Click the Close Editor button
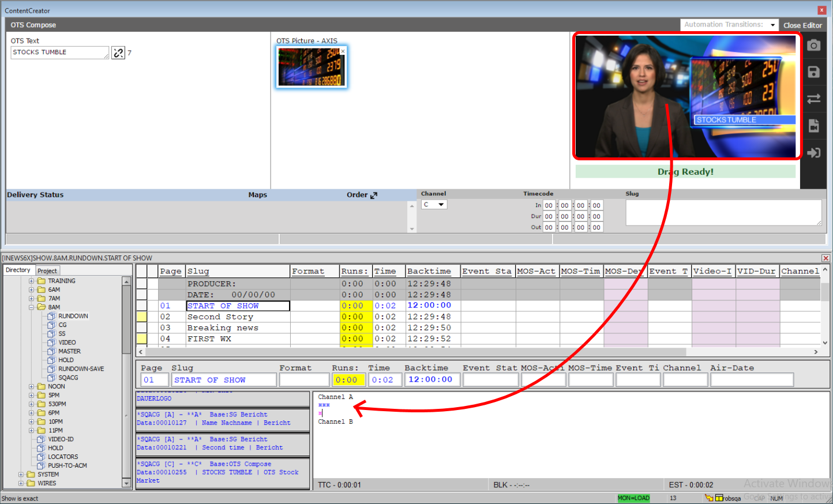This screenshot has height=504, width=833. pyautogui.click(x=802, y=25)
